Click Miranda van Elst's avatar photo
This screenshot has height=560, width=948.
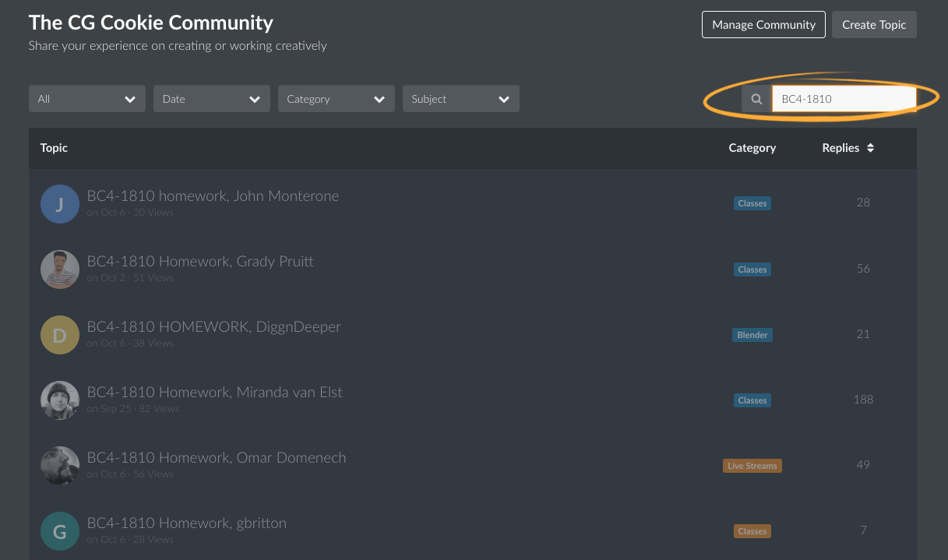(x=60, y=400)
